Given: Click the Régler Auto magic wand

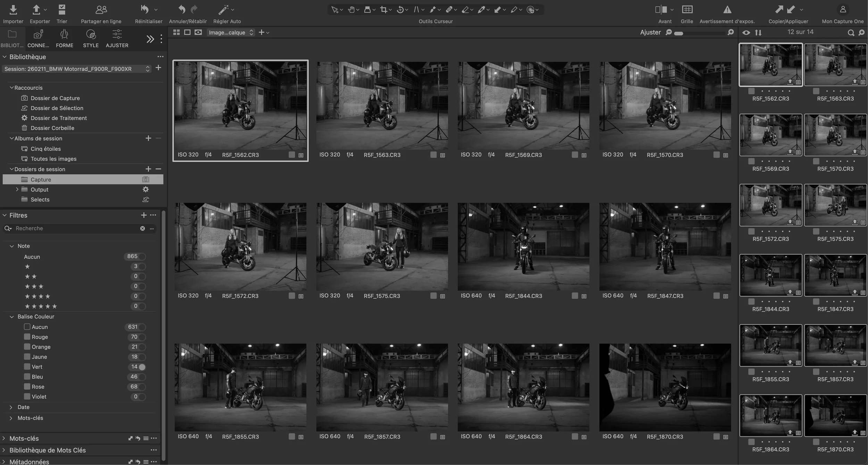Looking at the screenshot, I should tap(223, 9).
